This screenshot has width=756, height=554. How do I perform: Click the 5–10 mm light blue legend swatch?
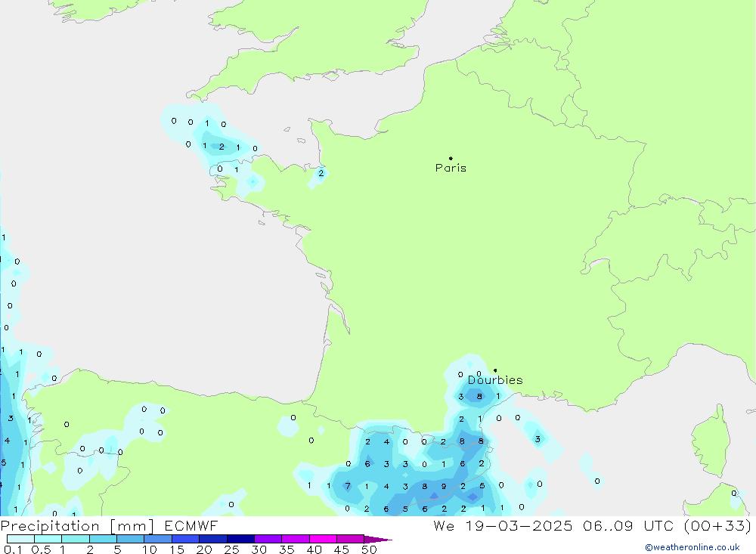coord(131,539)
